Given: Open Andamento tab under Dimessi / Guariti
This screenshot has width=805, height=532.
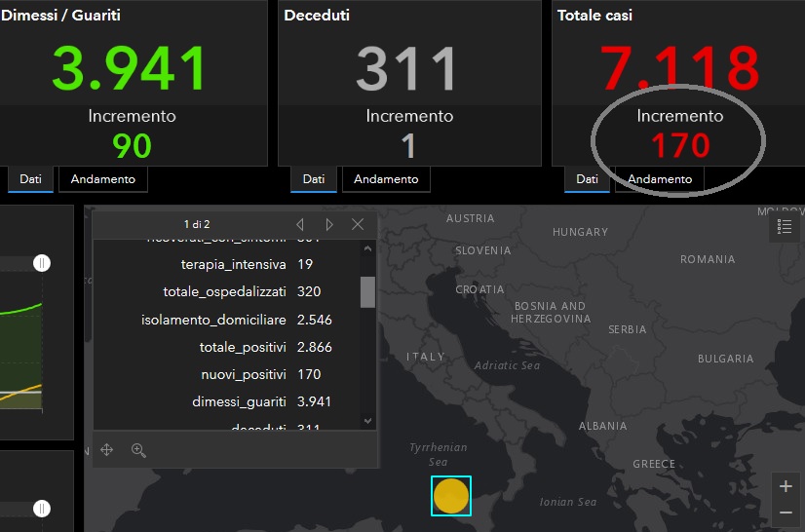Looking at the screenshot, I should (x=102, y=179).
